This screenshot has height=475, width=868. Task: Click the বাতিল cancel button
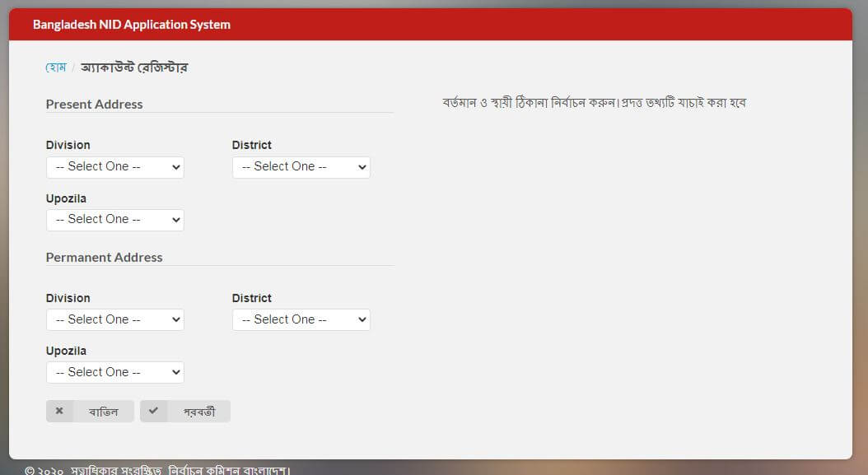point(91,412)
